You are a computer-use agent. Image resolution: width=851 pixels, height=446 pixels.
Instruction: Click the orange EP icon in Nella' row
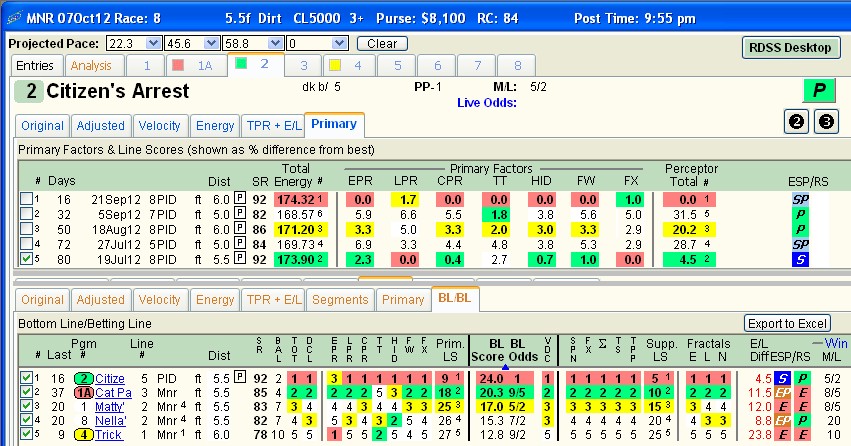click(782, 420)
